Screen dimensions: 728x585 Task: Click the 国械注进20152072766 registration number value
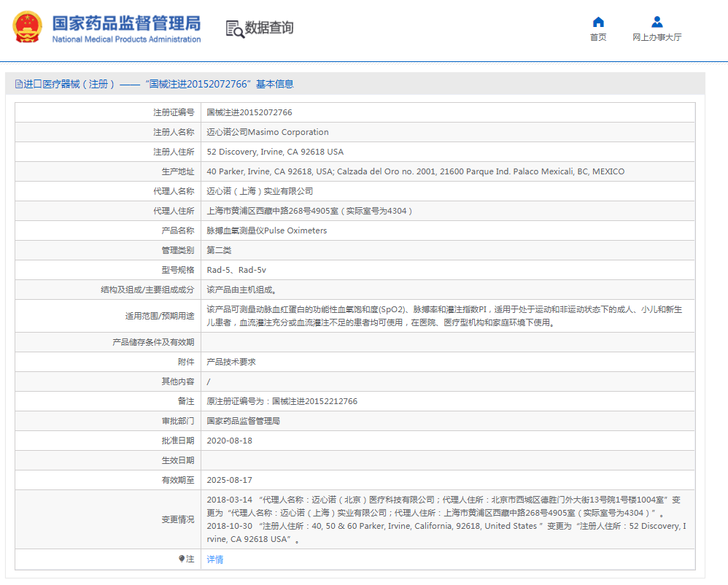pyautogui.click(x=249, y=112)
